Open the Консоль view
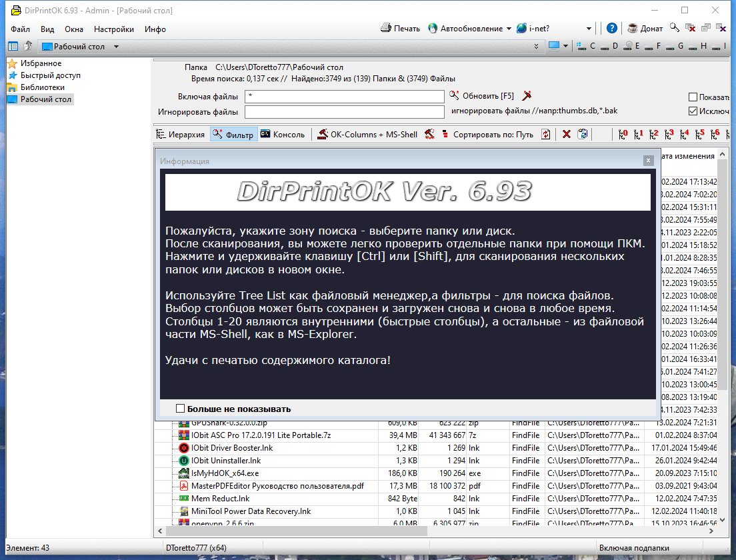 point(283,134)
